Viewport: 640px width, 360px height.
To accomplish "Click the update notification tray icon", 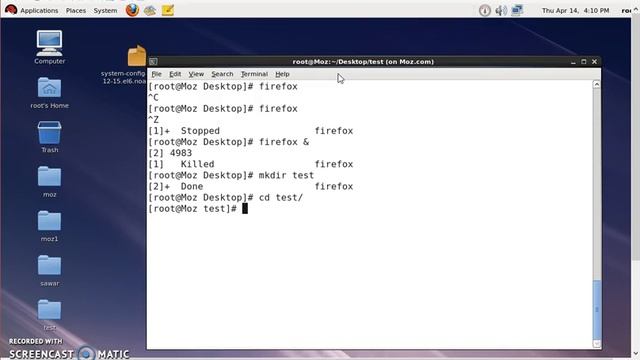I will coord(484,11).
